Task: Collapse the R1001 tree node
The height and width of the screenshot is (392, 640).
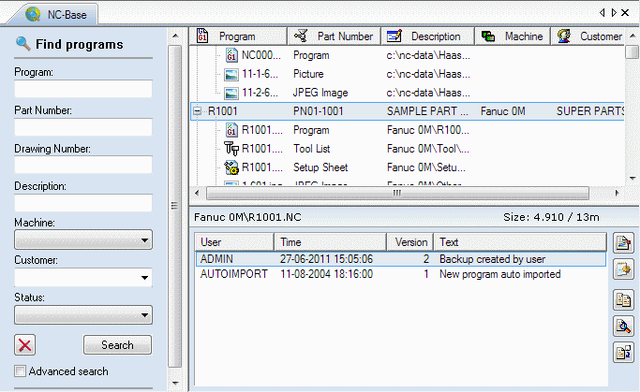Action: pos(198,111)
